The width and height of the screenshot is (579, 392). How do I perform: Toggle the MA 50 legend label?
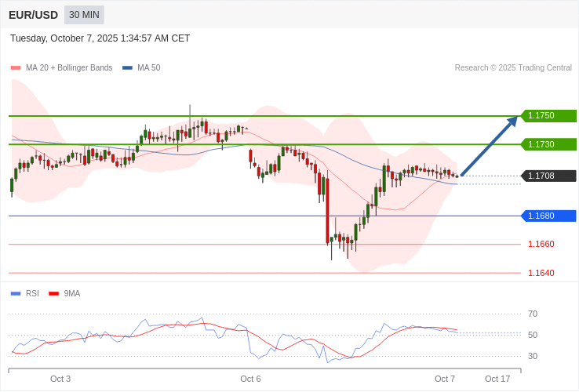click(148, 68)
